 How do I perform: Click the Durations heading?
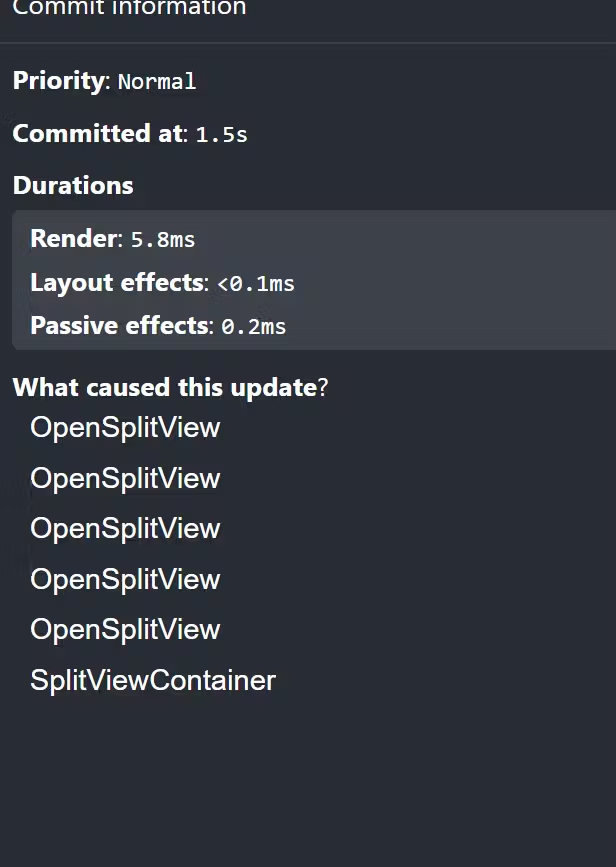pyautogui.click(x=73, y=186)
